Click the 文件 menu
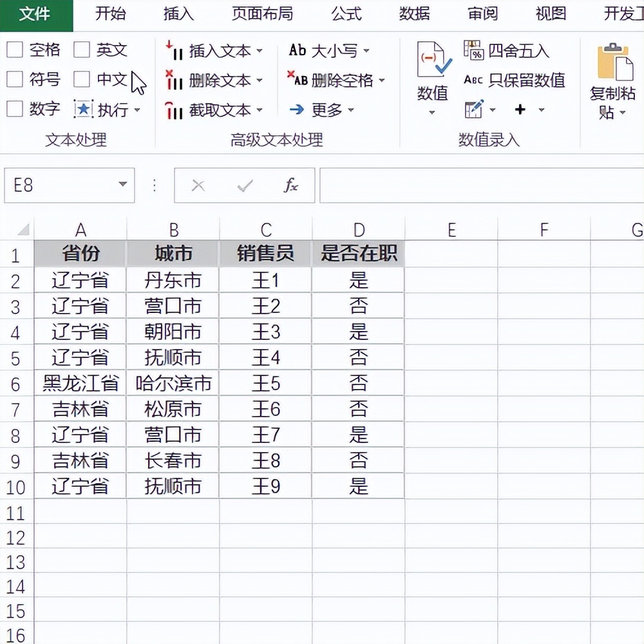Image resolution: width=644 pixels, height=644 pixels. coord(36,14)
